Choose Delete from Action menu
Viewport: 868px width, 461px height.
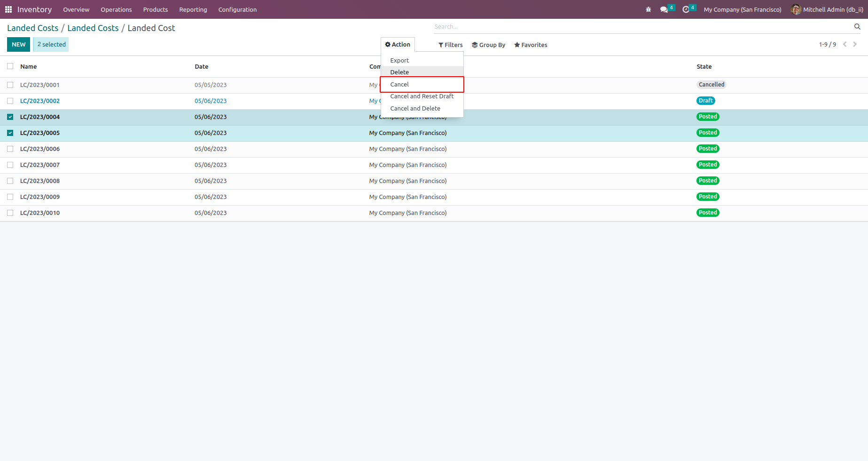pos(422,72)
